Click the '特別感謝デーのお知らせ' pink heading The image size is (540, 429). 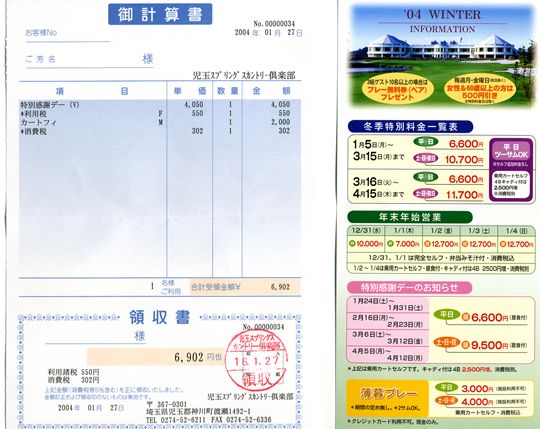coord(409,287)
